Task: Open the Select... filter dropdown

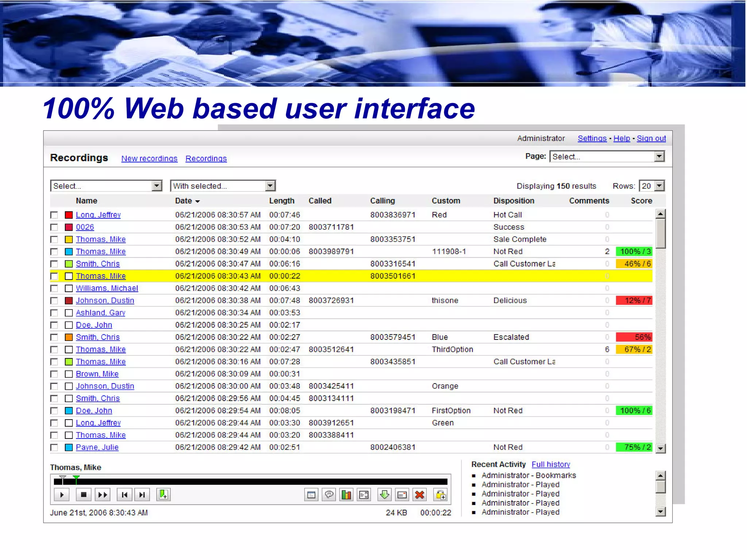Action: tap(106, 186)
